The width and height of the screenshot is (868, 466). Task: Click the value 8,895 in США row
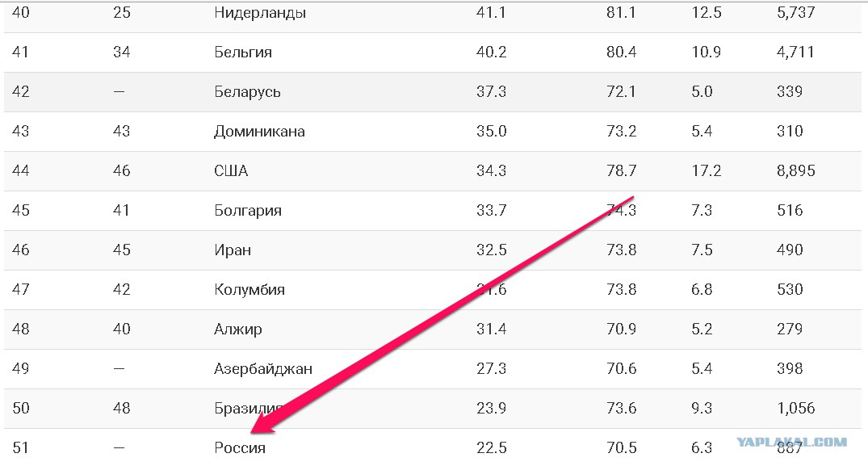coord(796,170)
